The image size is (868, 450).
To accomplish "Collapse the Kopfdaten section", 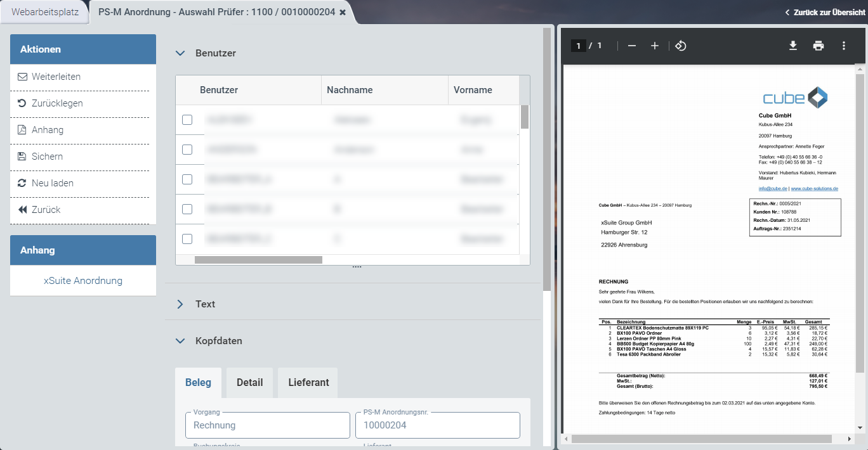I will coord(180,341).
